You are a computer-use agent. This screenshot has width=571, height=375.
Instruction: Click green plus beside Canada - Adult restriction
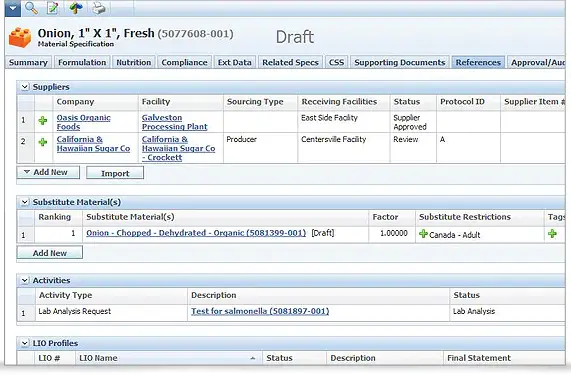pyautogui.click(x=423, y=234)
